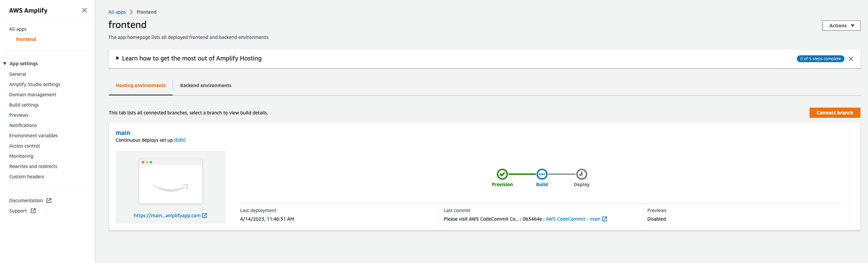The width and height of the screenshot is (868, 263).
Task: Click the Deploy step pending icon
Action: click(x=582, y=174)
